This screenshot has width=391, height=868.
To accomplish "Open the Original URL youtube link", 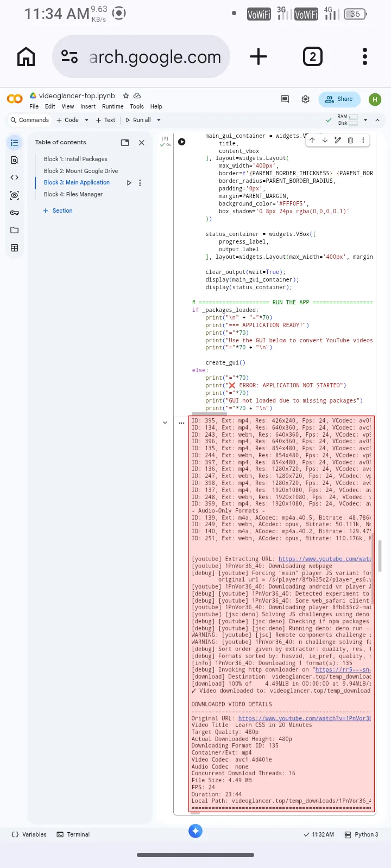I will click(305, 718).
